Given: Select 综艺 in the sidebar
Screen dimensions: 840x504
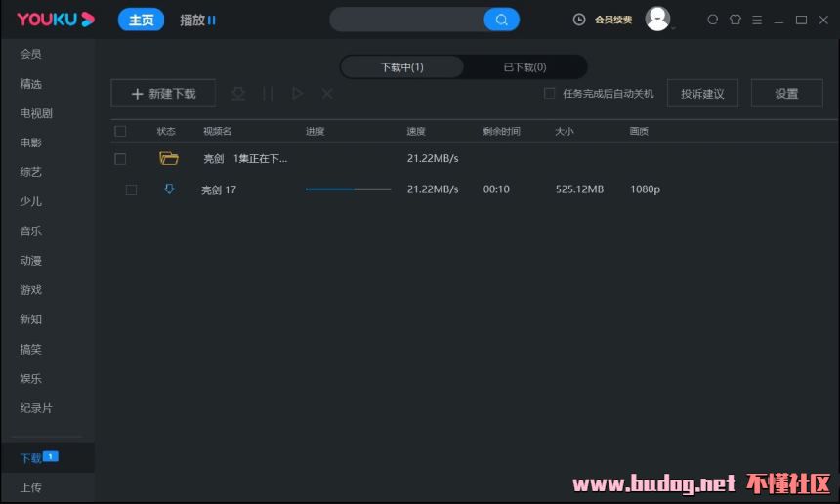Looking at the screenshot, I should click(30, 172).
